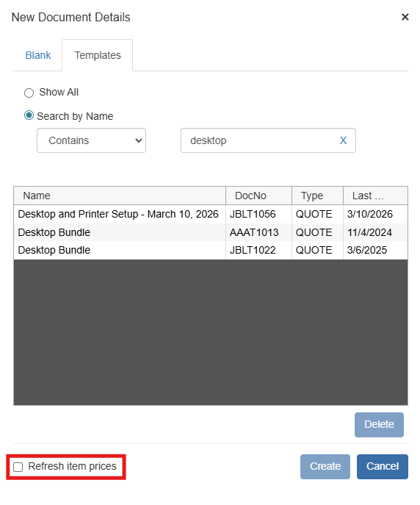The width and height of the screenshot is (420, 505).
Task: Click QUOTE type in JBLT1056 row
Action: click(x=317, y=214)
